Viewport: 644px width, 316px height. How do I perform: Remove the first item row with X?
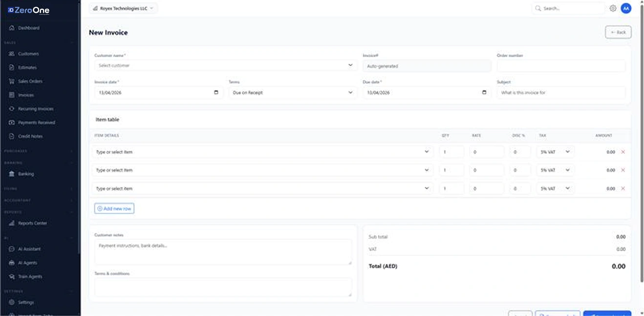623,152
